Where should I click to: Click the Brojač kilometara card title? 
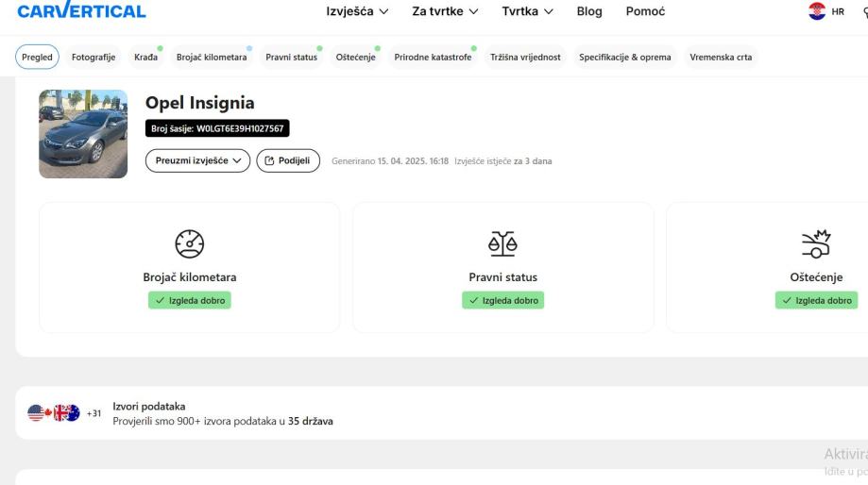(x=189, y=277)
